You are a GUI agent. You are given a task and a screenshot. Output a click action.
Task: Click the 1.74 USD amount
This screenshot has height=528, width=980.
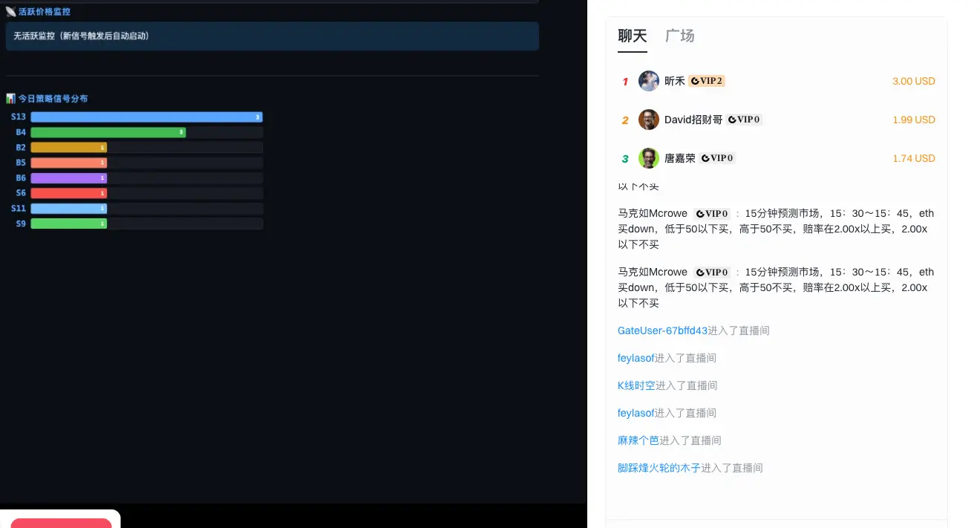click(x=914, y=158)
